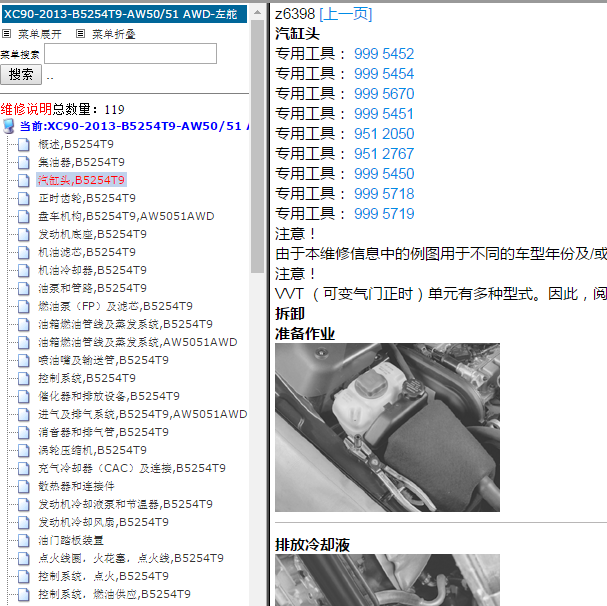Click the 菜单折叠 collapse-menu icon
Image resolution: width=607 pixels, height=606 pixels.
coord(80,34)
